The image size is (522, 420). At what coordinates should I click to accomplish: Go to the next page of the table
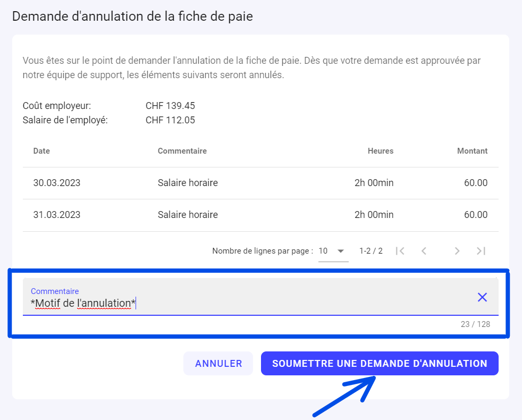click(457, 251)
